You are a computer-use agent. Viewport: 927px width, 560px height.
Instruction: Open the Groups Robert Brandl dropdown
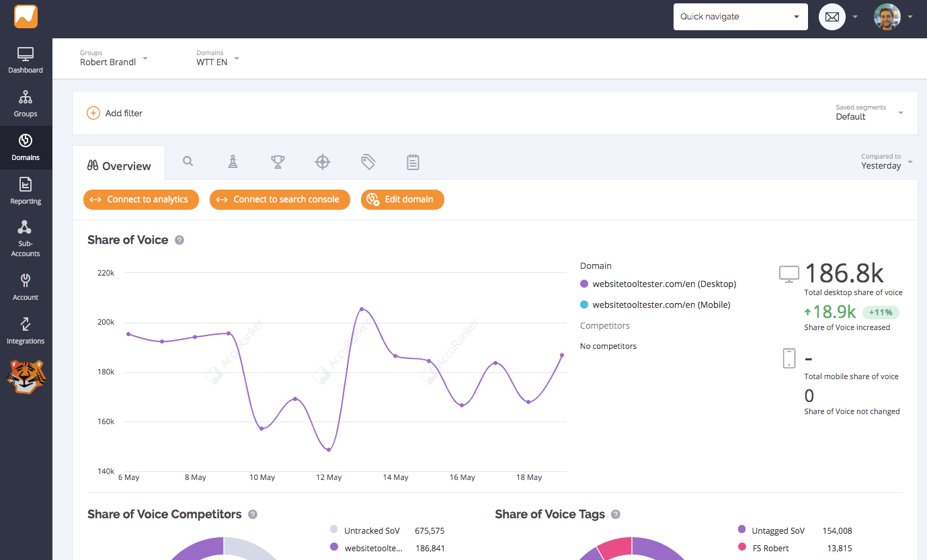tap(114, 58)
